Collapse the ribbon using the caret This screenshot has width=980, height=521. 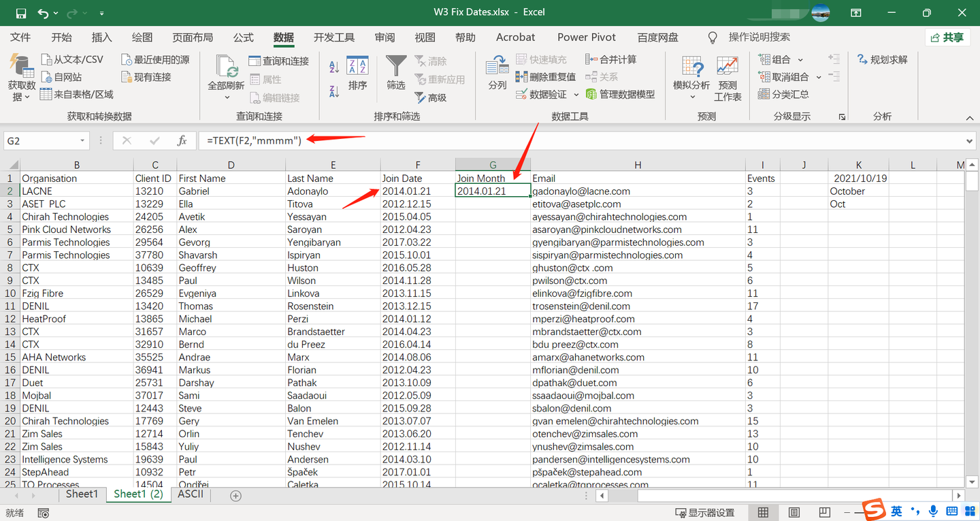[x=970, y=118]
